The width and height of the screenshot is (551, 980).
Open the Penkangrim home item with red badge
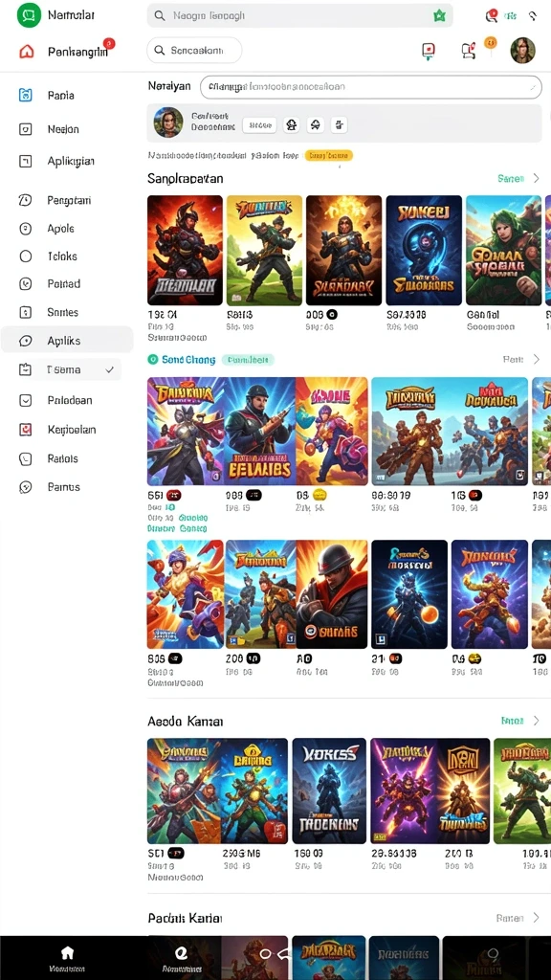click(x=66, y=52)
